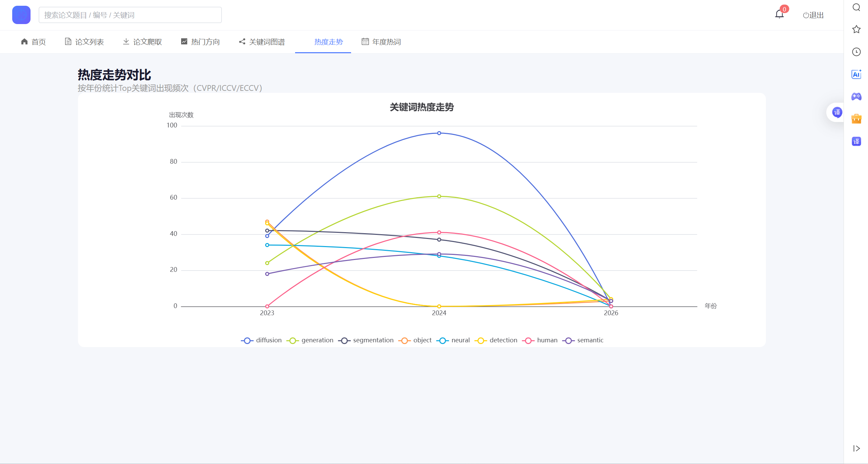Toggle the detection legend series
868x464 pixels.
[x=496, y=340]
